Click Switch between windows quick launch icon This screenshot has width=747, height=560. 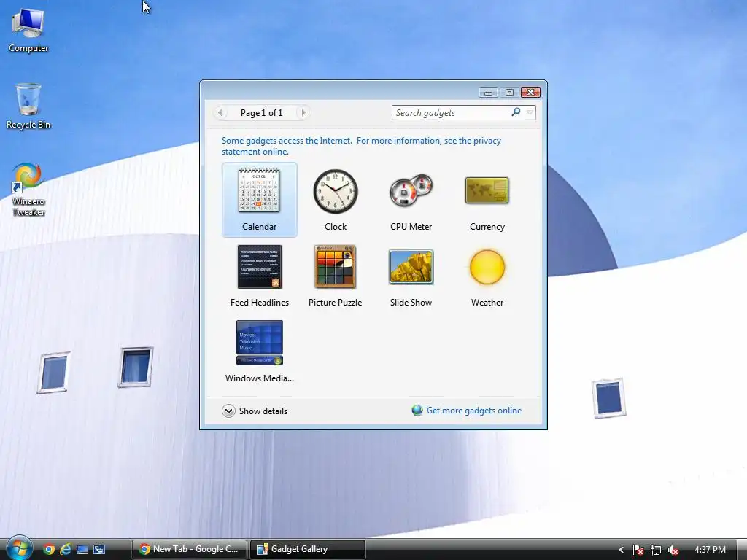point(99,550)
